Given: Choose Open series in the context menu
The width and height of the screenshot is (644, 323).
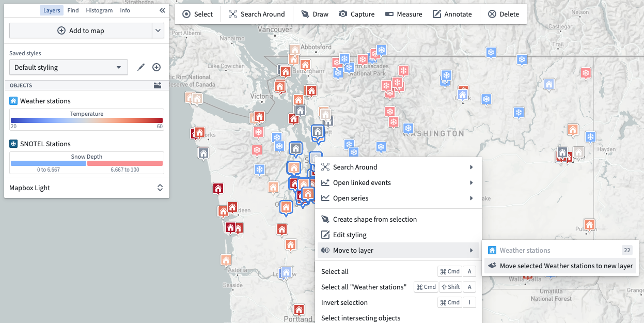Looking at the screenshot, I should pyautogui.click(x=398, y=198).
